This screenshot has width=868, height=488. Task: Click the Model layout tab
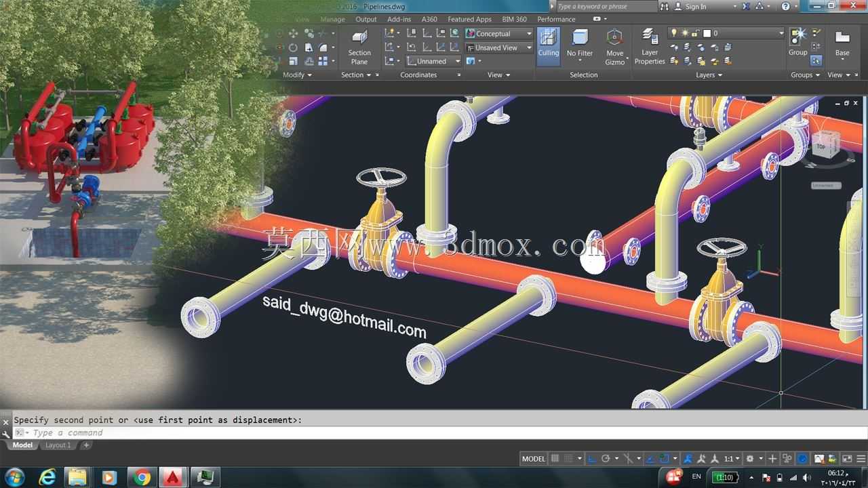22,445
